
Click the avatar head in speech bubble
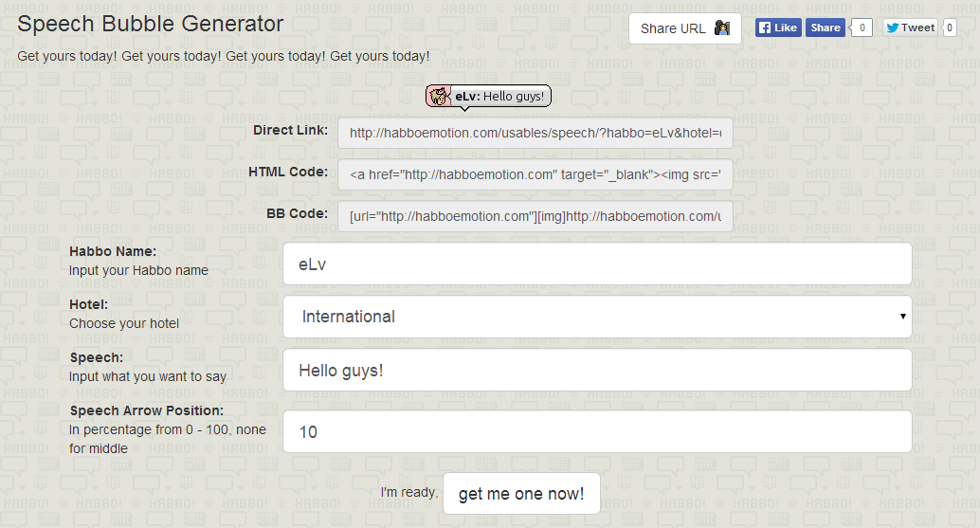[x=439, y=96]
